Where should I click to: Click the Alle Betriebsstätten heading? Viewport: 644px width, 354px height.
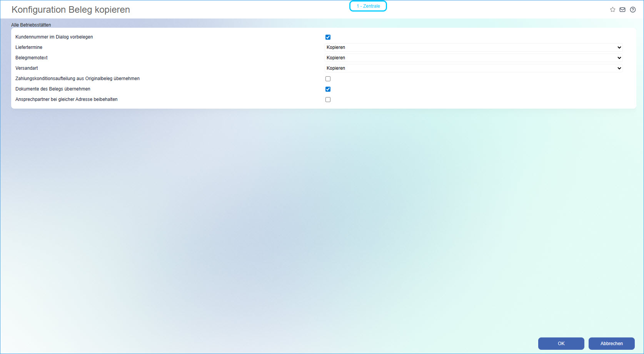click(31, 25)
